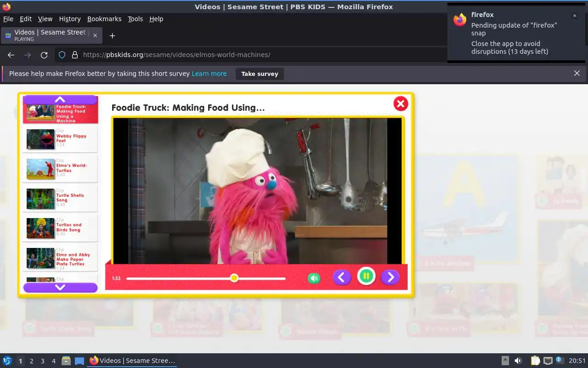The image size is (588, 368).
Task: Click the show desktop taskbar icon
Action: pos(79,361)
